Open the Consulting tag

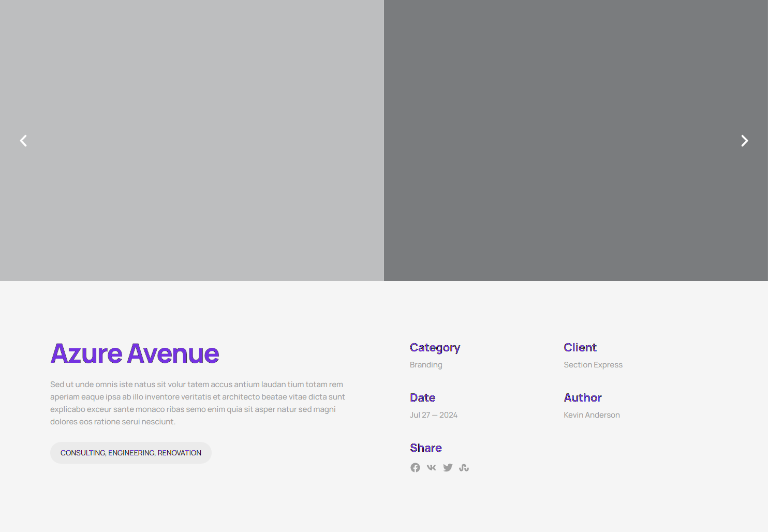click(83, 453)
